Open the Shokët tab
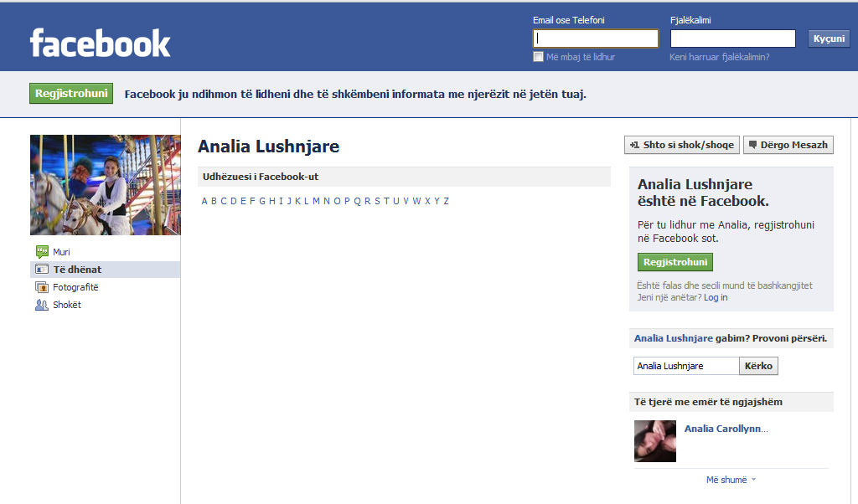The width and height of the screenshot is (858, 504). [105, 305]
